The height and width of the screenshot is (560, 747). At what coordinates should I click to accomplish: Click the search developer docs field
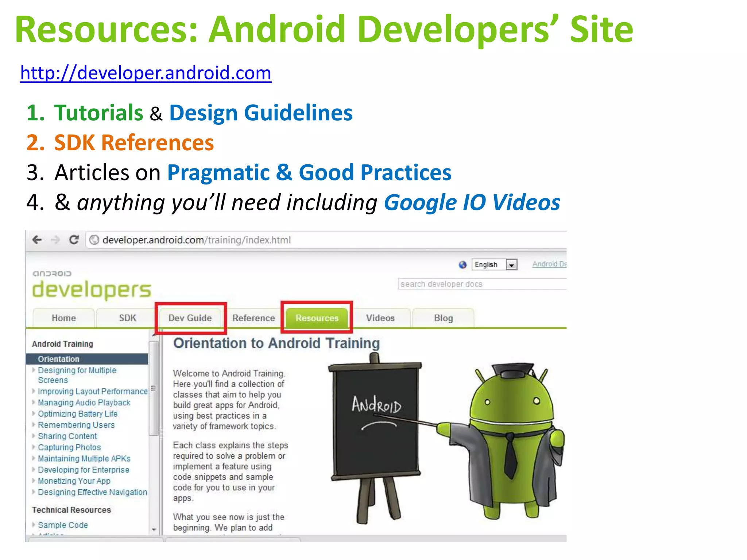[482, 284]
